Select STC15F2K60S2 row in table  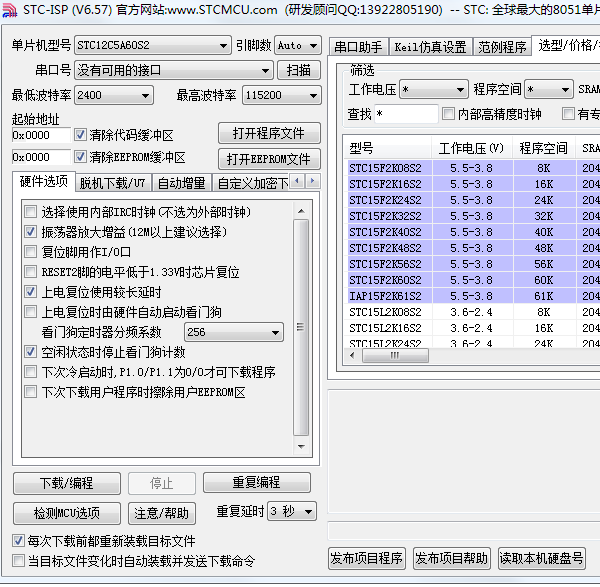coord(474,280)
